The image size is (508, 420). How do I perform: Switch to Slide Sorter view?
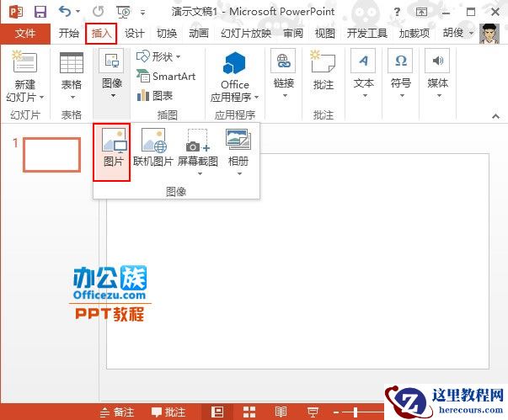(249, 412)
